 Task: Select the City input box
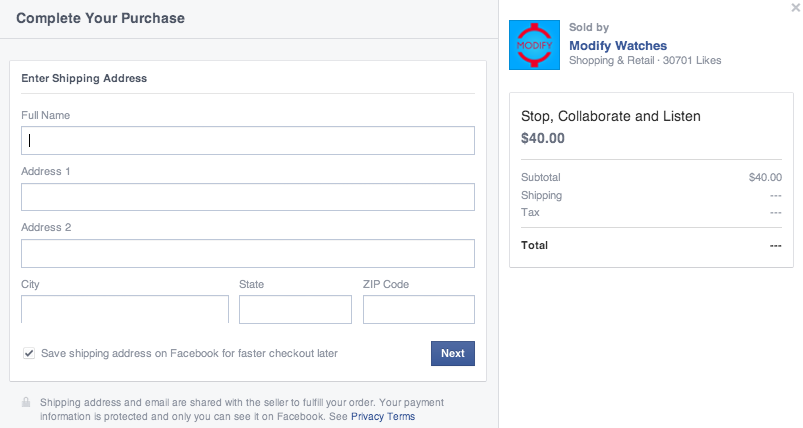(x=125, y=309)
